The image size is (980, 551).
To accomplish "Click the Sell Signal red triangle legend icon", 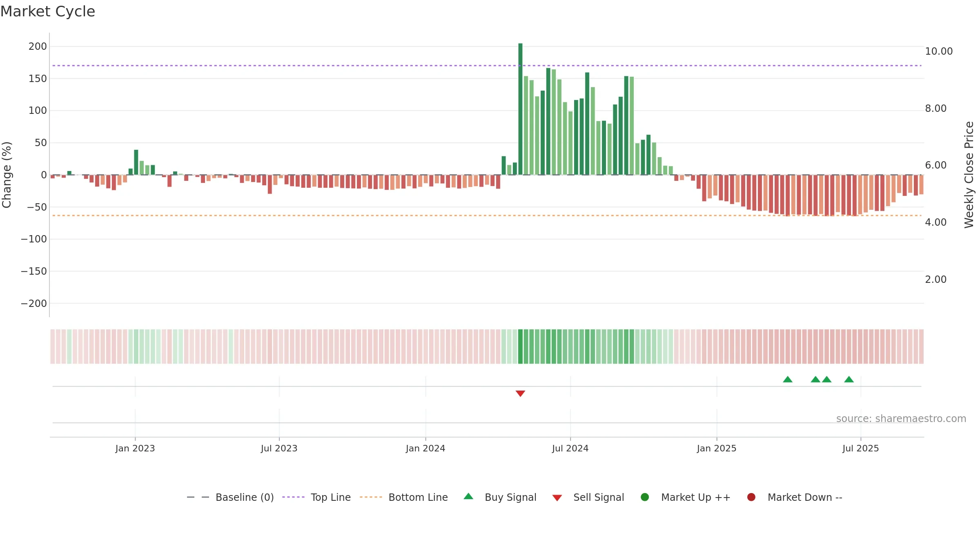I will tap(557, 498).
